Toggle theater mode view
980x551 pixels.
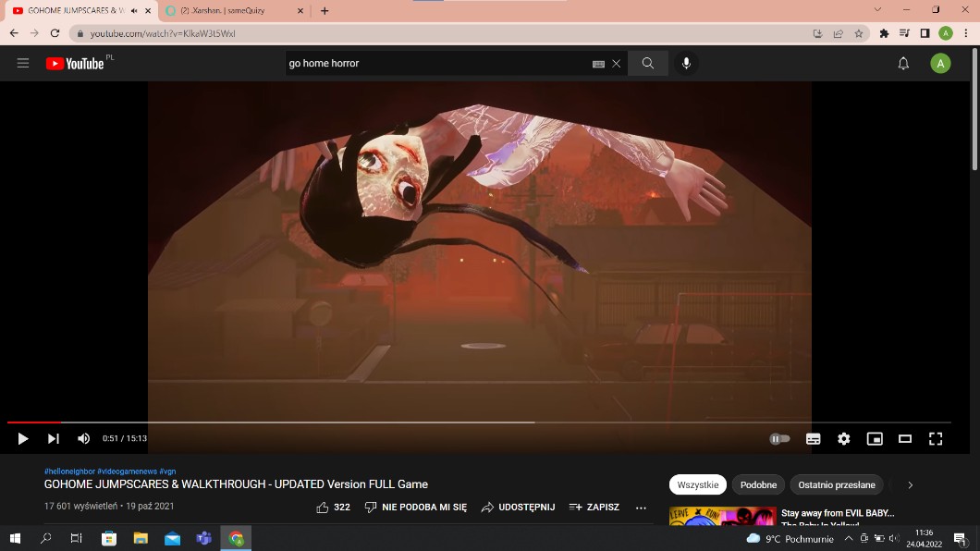(x=905, y=438)
